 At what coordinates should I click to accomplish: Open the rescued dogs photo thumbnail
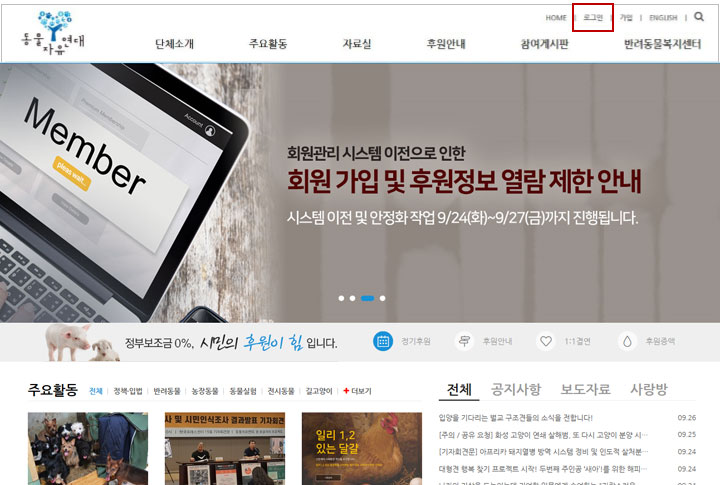88,448
